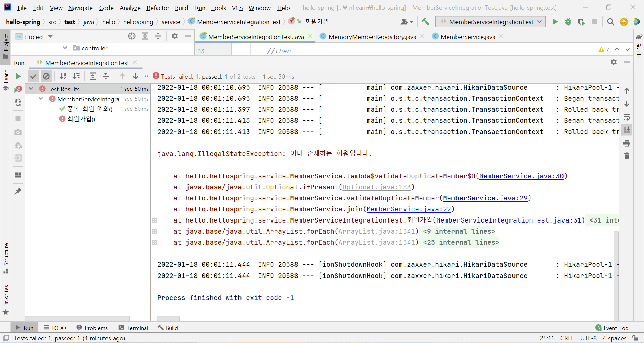Toggle show passed tests
The width and height of the screenshot is (644, 343).
pos(33,76)
